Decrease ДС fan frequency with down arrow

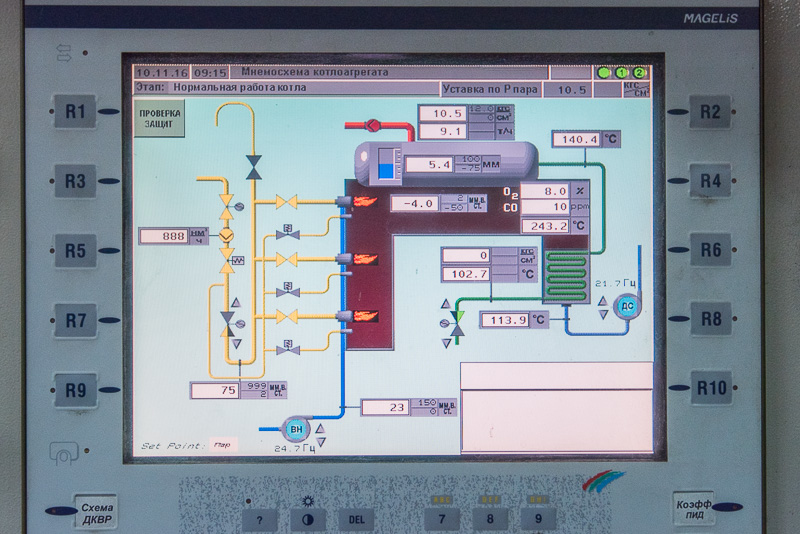coord(603,315)
